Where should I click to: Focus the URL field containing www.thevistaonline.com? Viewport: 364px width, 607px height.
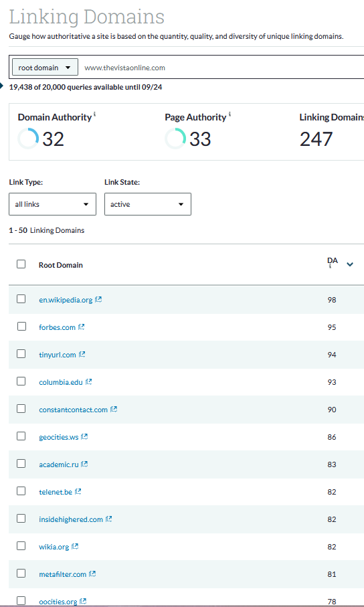(221, 68)
